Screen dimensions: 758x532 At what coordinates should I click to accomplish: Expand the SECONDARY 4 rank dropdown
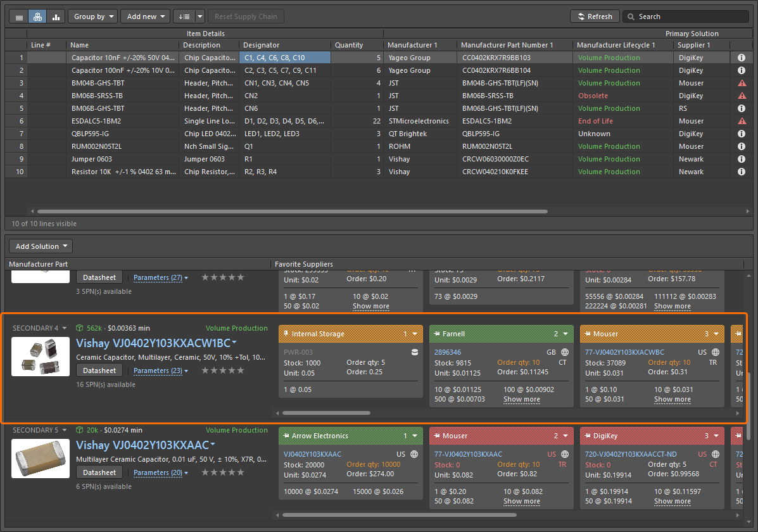[x=39, y=328]
